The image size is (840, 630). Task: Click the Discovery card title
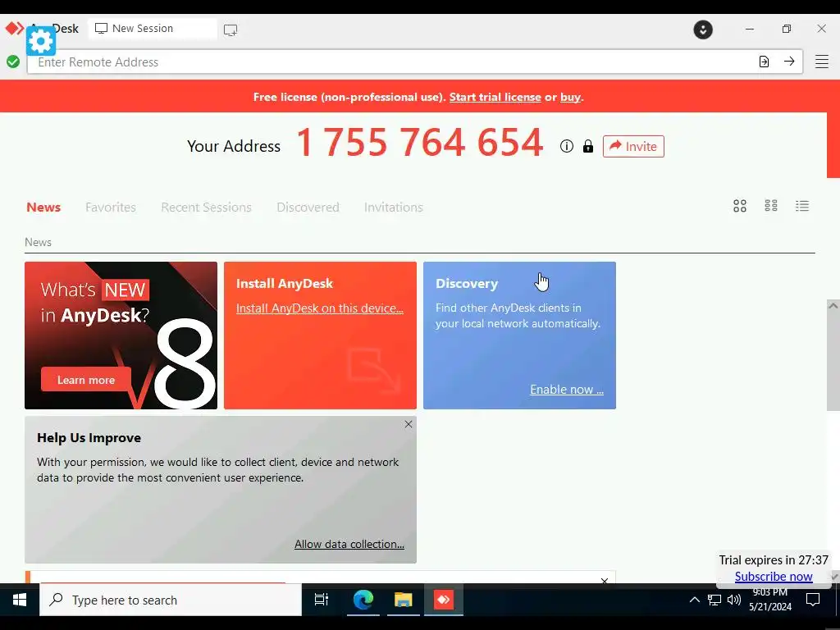click(467, 283)
